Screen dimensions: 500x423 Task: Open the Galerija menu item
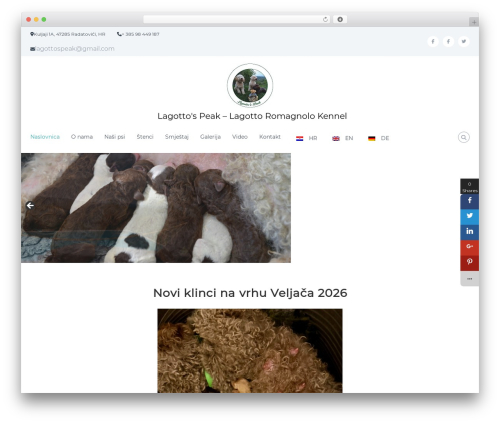click(210, 137)
